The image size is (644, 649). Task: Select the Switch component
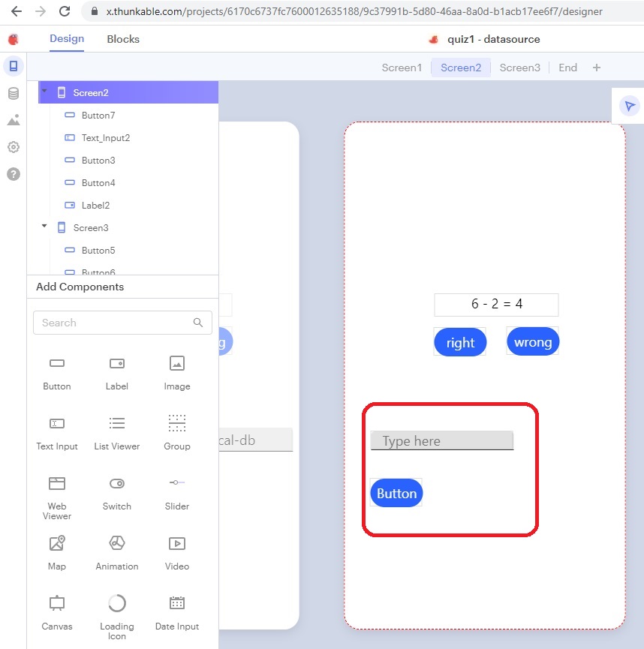[117, 484]
